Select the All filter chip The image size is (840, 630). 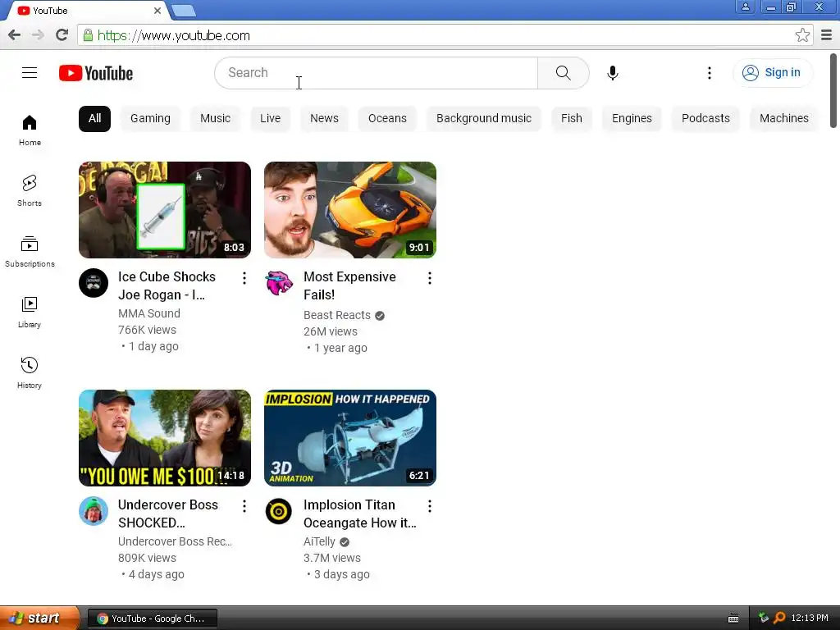95,118
